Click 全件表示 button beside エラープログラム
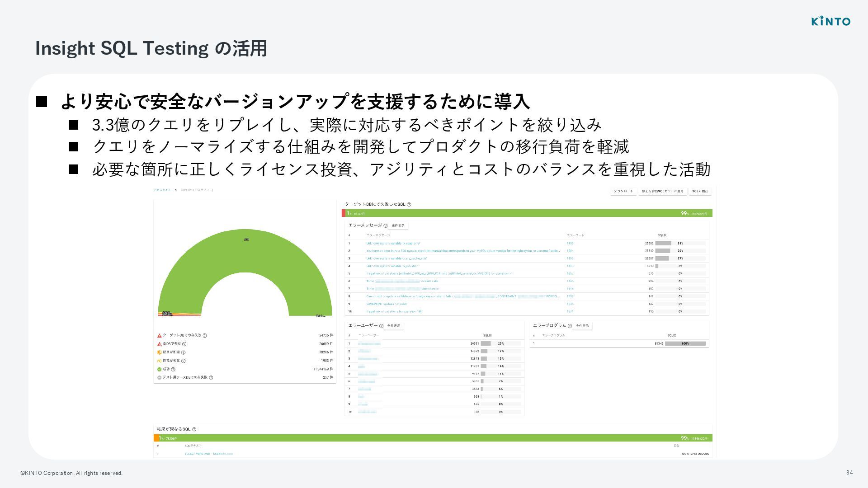 click(x=582, y=326)
